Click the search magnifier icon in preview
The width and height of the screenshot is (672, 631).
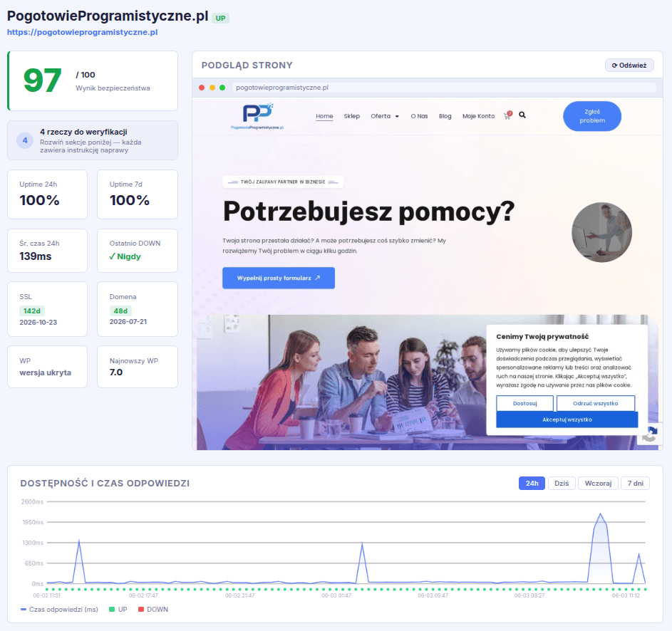tap(522, 115)
